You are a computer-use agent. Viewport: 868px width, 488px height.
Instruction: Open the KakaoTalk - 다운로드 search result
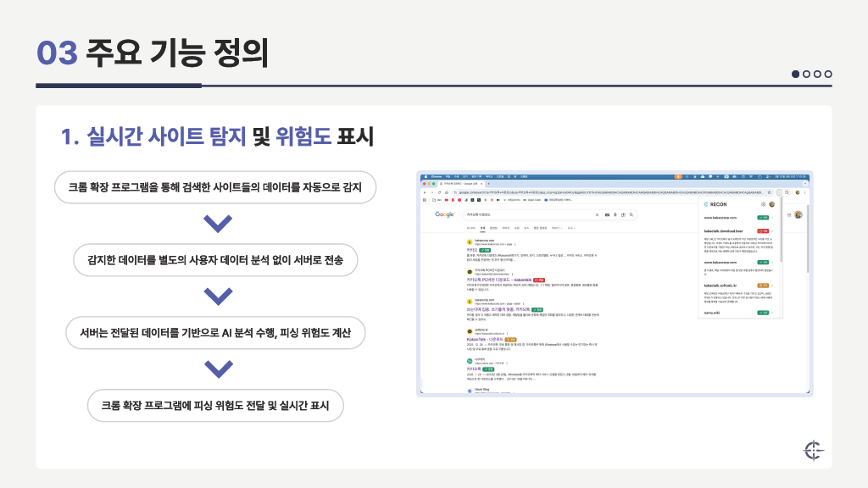[483, 339]
